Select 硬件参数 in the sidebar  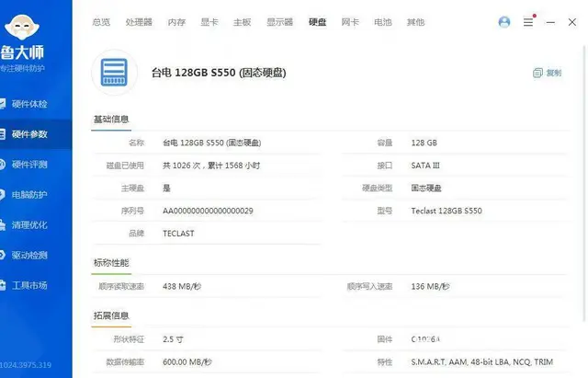[x=29, y=134]
